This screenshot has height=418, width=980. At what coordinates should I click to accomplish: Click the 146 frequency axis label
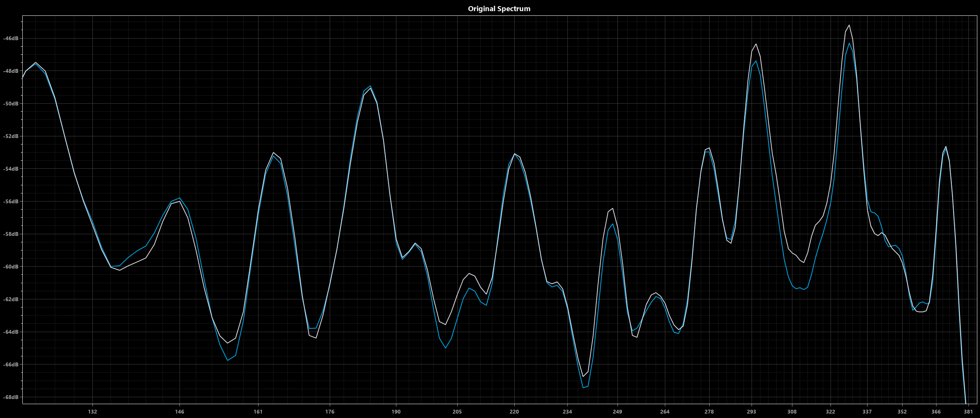[x=180, y=411]
